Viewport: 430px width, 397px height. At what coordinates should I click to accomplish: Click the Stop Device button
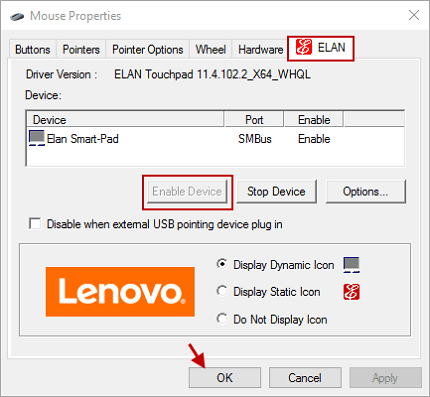pos(276,192)
